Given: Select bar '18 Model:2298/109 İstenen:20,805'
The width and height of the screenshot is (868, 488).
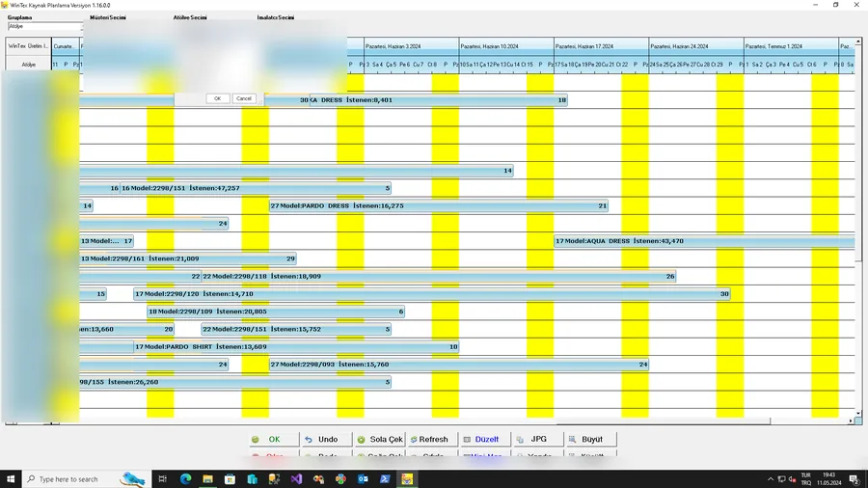Looking at the screenshot, I should click(276, 312).
